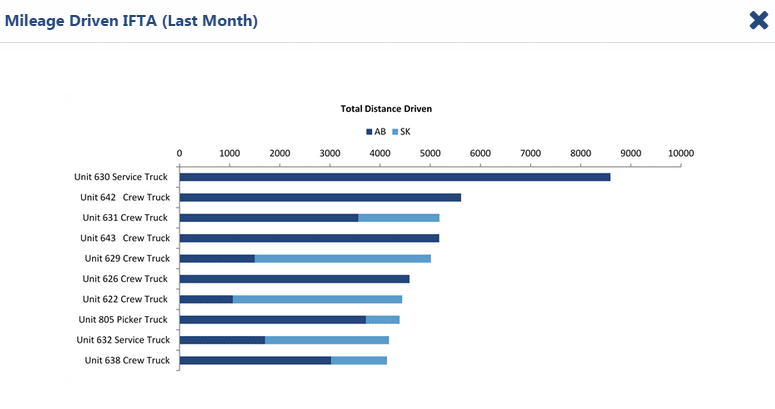This screenshot has height=409, width=775.
Task: Click the Unit 632 Service Truck label
Action: coord(123,340)
